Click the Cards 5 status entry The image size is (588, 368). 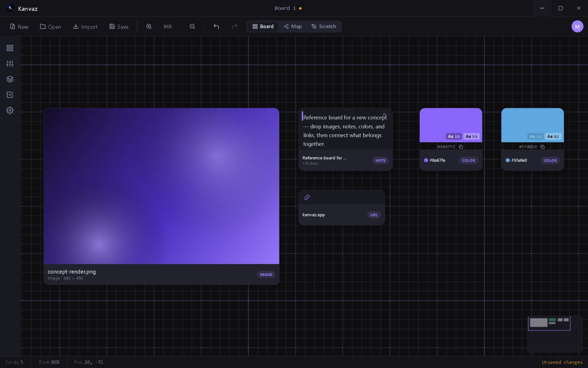14,362
